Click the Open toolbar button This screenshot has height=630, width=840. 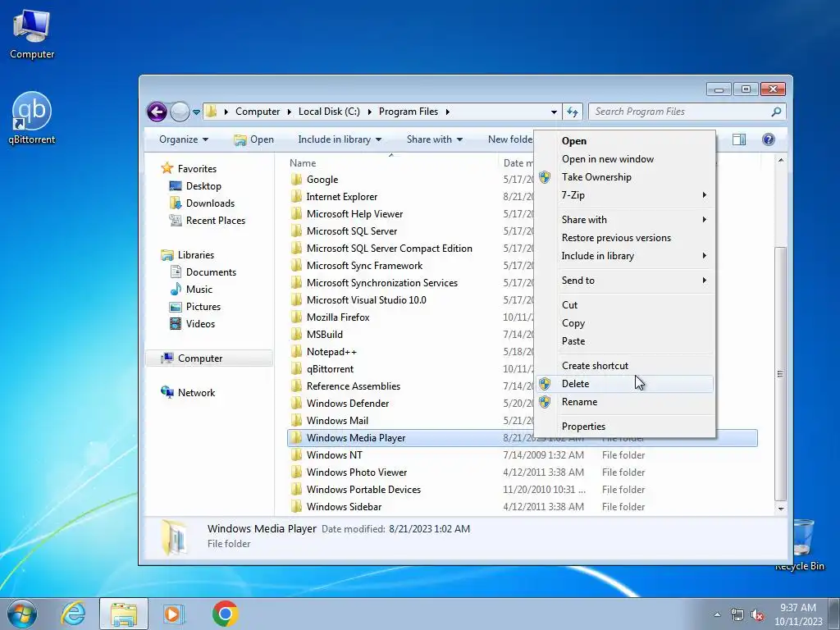pos(254,139)
